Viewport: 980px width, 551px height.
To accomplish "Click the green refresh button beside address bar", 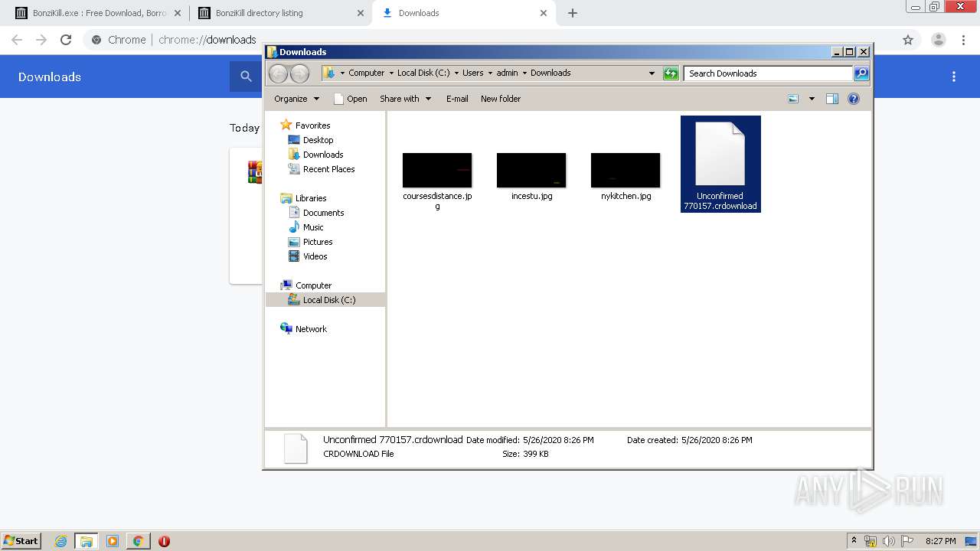I will click(x=671, y=73).
